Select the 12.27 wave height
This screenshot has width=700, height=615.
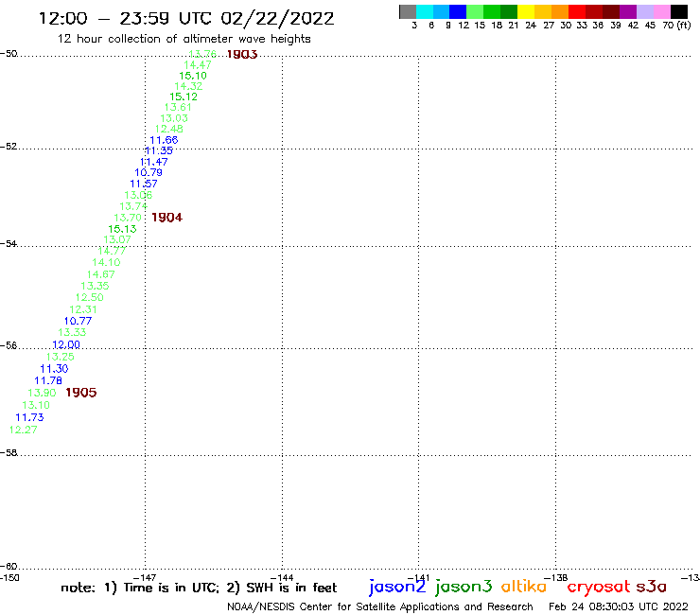click(24, 430)
